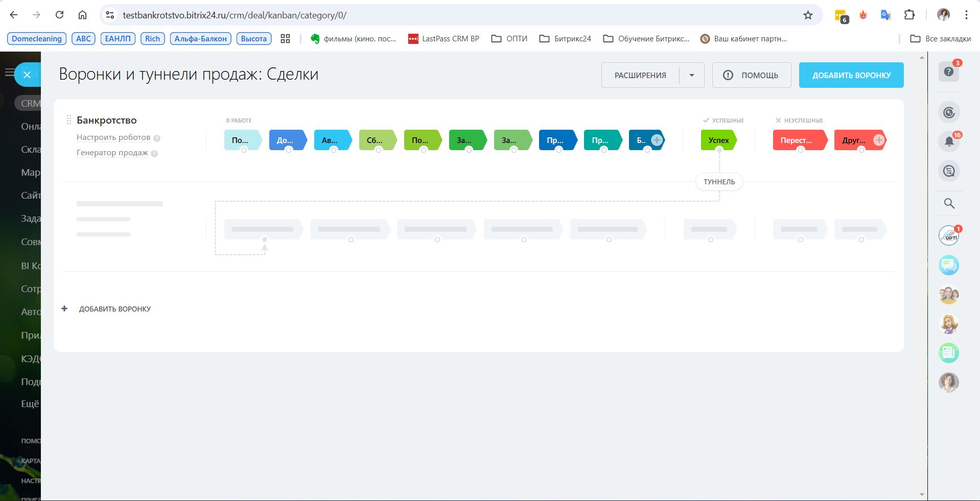This screenshot has height=501, width=980.
Task: Click the exclamation icon in the ПОМОЩЬ button
Action: [728, 75]
